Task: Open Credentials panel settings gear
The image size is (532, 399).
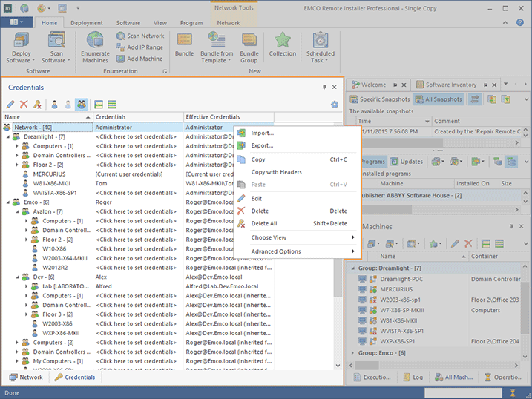Action: point(335,105)
